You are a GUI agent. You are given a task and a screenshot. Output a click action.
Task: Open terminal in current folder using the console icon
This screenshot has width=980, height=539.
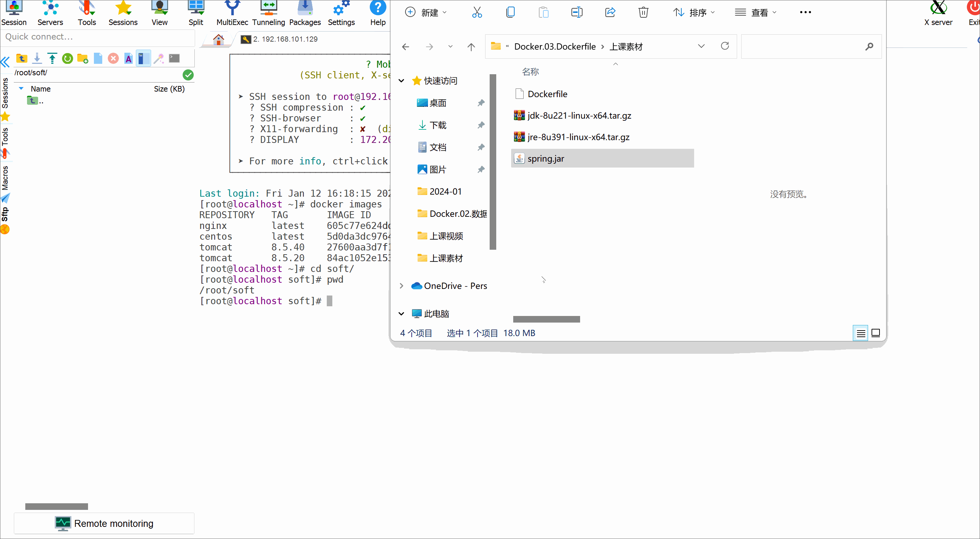(174, 58)
